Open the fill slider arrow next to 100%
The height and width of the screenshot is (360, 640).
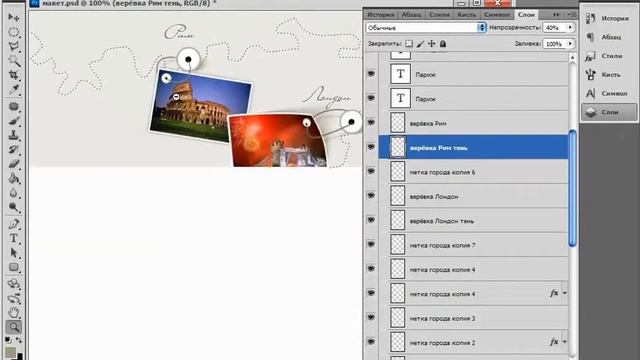570,44
